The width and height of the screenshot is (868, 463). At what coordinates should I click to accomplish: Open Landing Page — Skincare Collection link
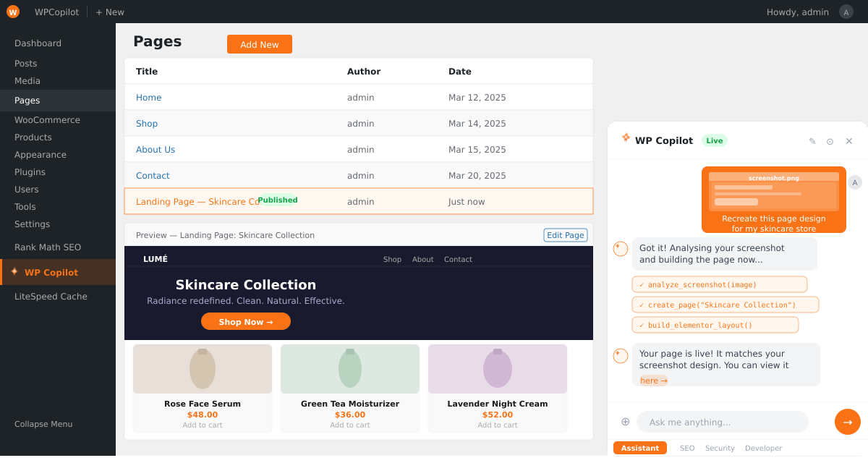[196, 202]
